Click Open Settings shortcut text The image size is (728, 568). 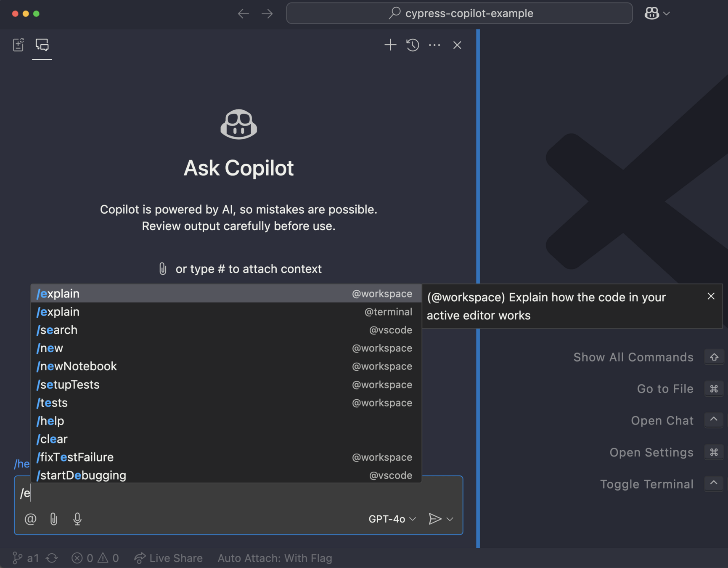[x=651, y=452]
